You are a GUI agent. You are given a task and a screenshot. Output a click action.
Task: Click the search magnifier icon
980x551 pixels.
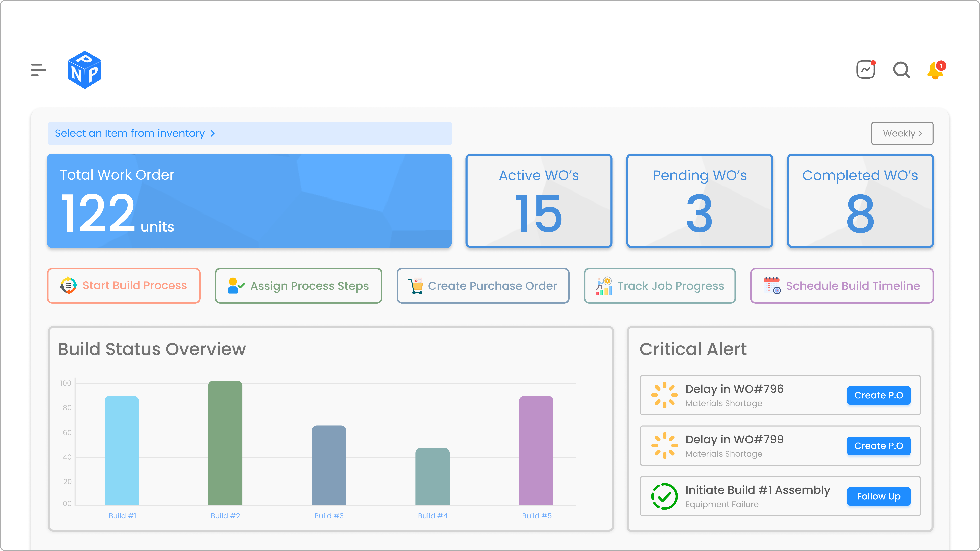click(x=901, y=70)
